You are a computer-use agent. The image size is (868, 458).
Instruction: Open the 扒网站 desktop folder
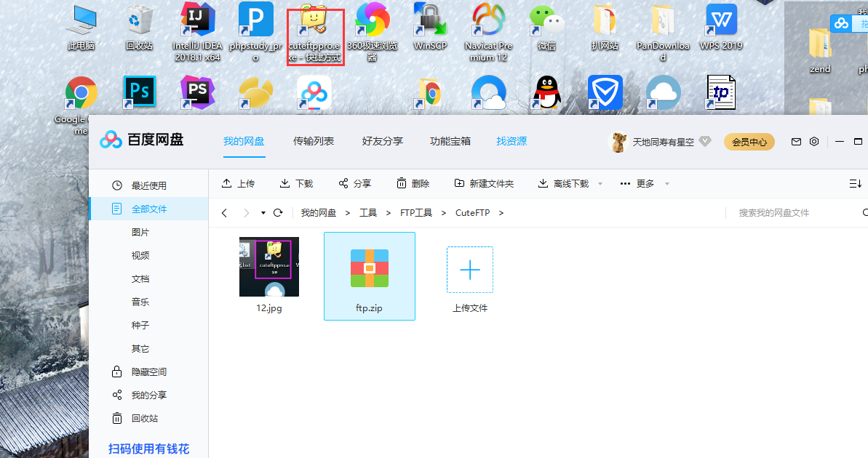point(605,27)
